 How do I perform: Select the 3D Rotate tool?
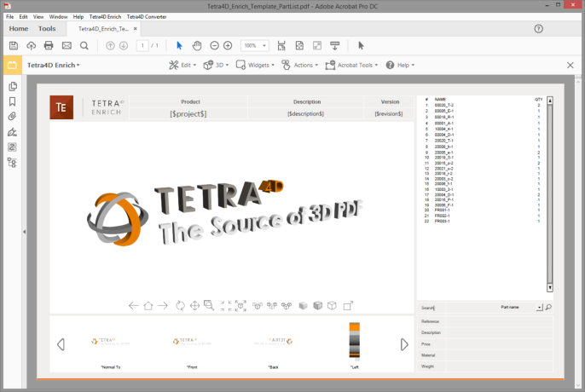[180, 306]
